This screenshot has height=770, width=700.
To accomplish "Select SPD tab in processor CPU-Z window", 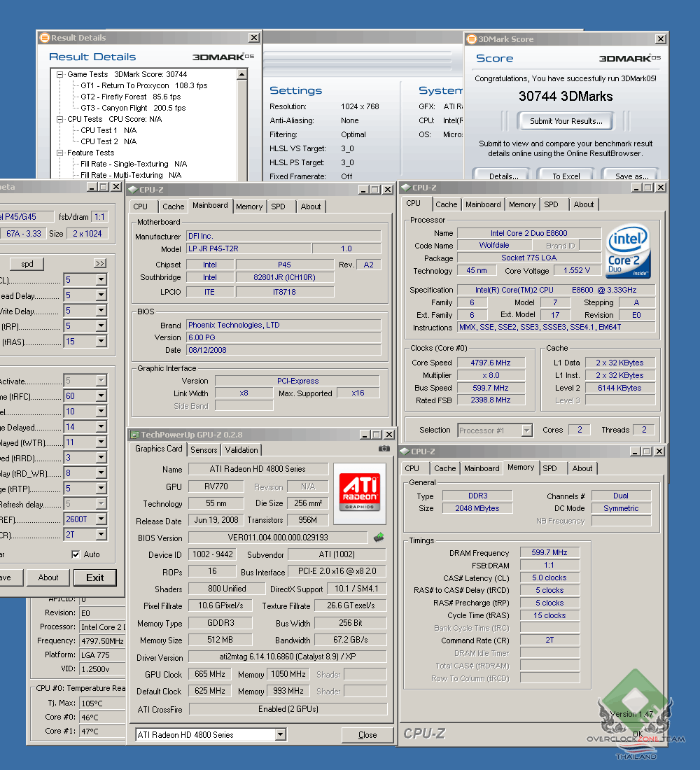I will [551, 204].
